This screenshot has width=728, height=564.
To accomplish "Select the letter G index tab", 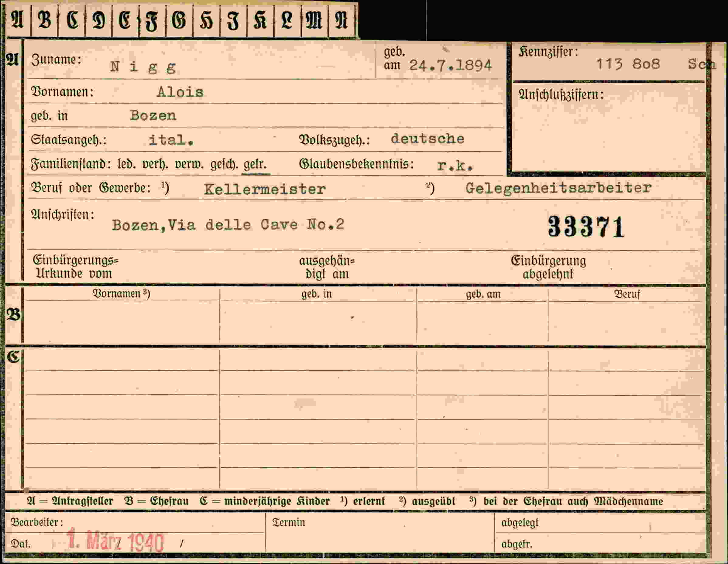I will tap(179, 21).
